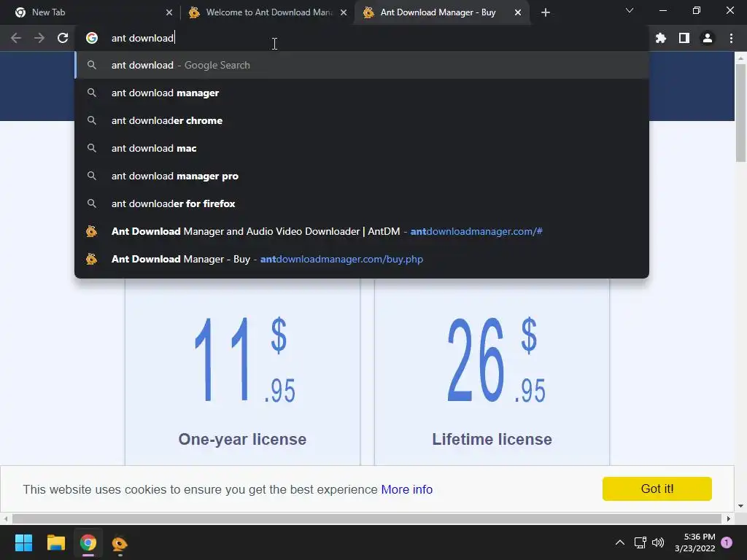
Task: Dismiss cookie notice with Got it!
Action: pos(657,489)
